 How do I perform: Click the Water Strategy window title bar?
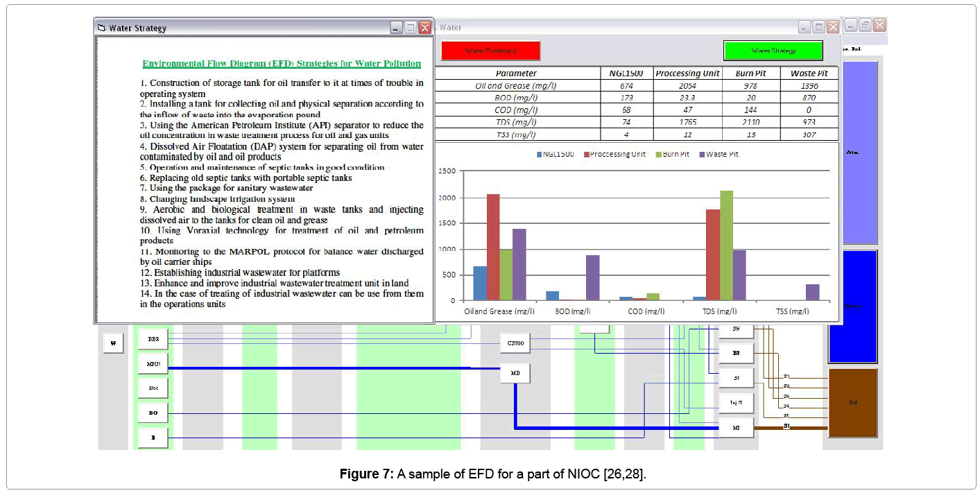pos(243,28)
